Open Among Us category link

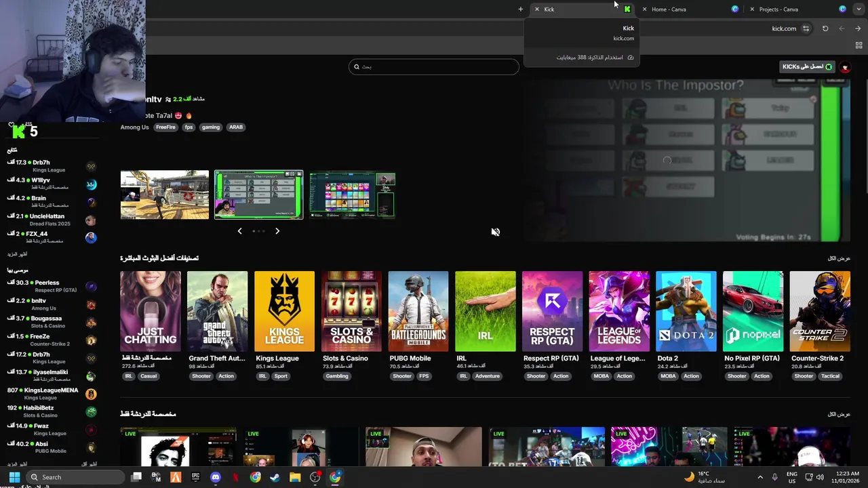(134, 127)
